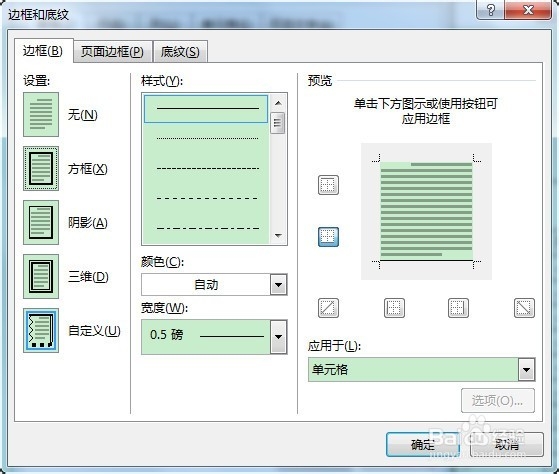Choose the long-dash line style
The width and height of the screenshot is (559, 474).
coord(206,199)
